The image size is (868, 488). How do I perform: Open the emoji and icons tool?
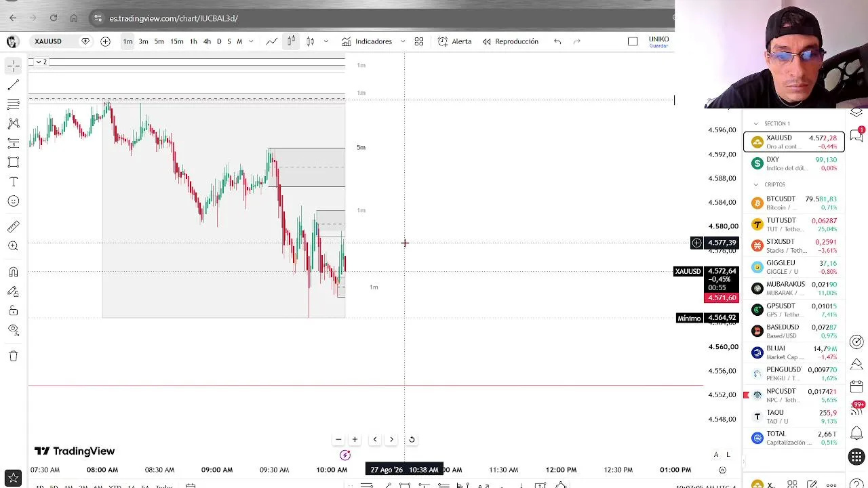[x=13, y=201]
